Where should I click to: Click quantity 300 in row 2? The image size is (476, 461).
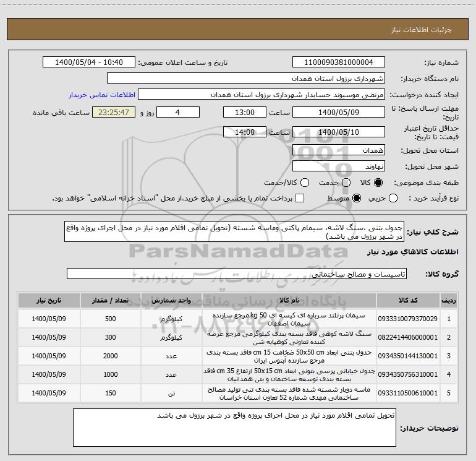(111, 337)
